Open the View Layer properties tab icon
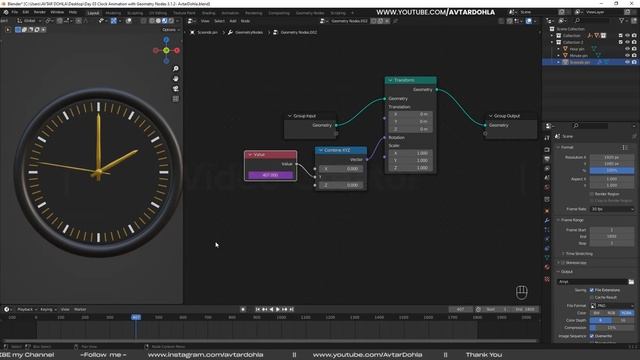The height and width of the screenshot is (360, 640). (x=547, y=168)
